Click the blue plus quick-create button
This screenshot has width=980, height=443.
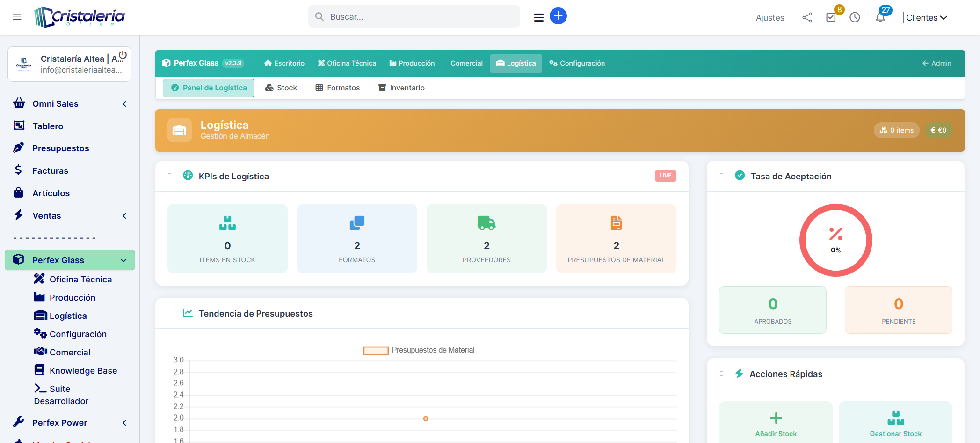point(558,16)
